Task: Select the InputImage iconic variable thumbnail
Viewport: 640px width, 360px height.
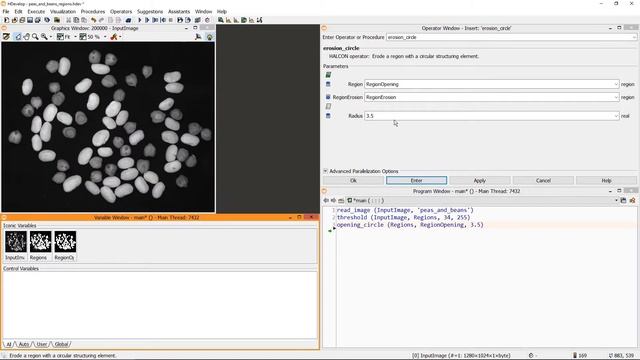Action: (16, 242)
